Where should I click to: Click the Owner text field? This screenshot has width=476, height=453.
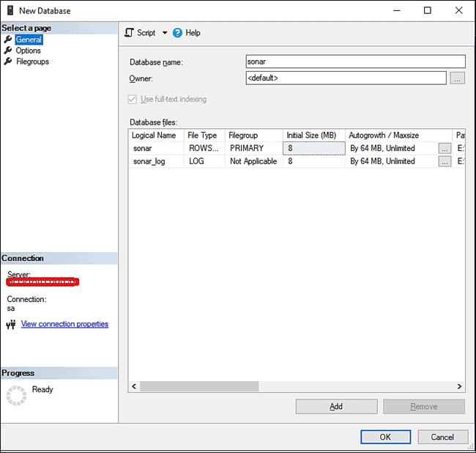point(346,78)
